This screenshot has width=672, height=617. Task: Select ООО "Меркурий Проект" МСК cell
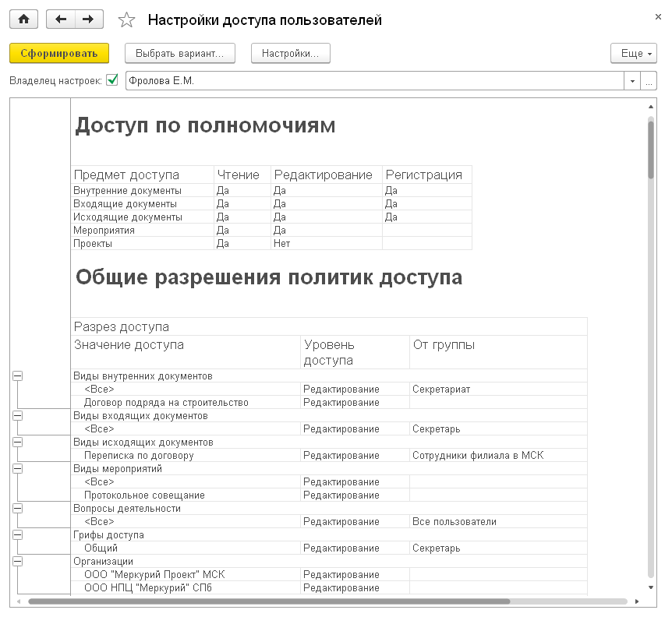[186, 575]
